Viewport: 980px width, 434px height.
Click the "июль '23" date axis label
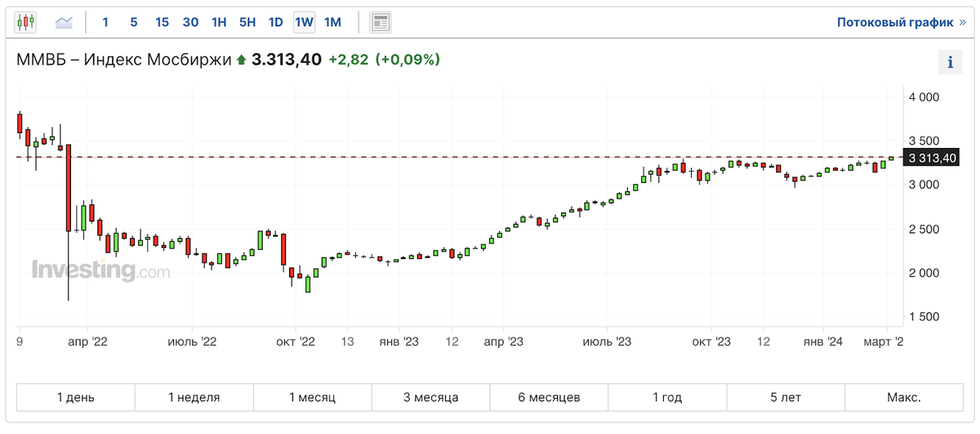[x=608, y=342]
